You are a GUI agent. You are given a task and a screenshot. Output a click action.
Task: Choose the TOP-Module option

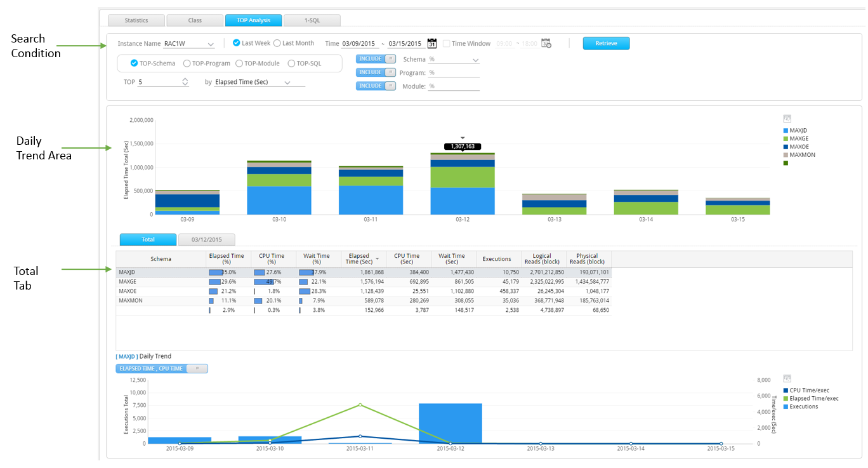point(239,64)
